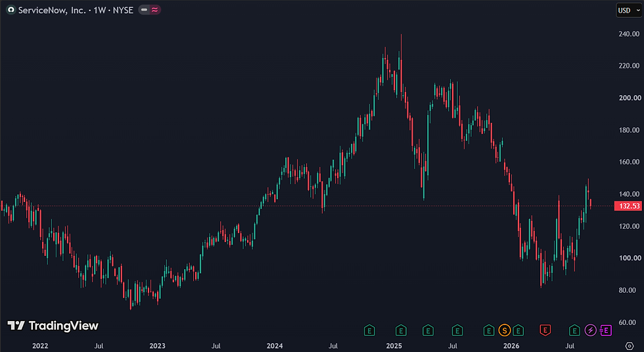The width and height of the screenshot is (644, 352).
Task: Click the earnings marker above the 2025 label
Action: pos(401,330)
